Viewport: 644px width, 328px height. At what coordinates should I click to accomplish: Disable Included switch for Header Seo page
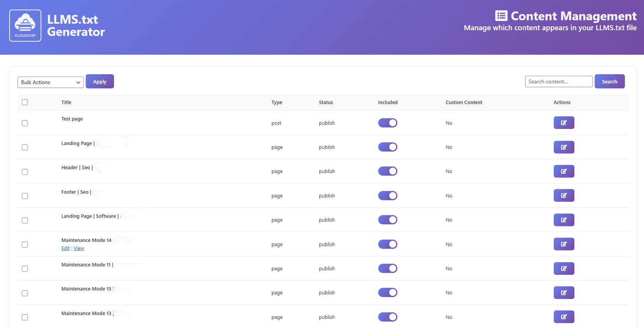point(388,171)
